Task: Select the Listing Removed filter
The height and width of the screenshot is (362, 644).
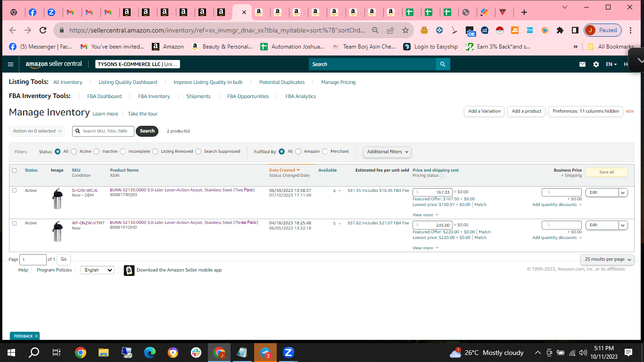Action: [x=155, y=152]
